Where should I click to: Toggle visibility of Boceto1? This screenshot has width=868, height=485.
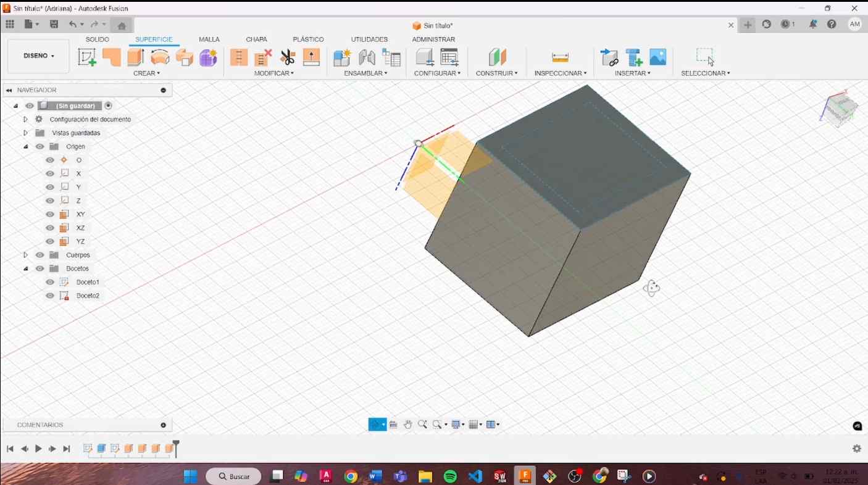tap(50, 283)
